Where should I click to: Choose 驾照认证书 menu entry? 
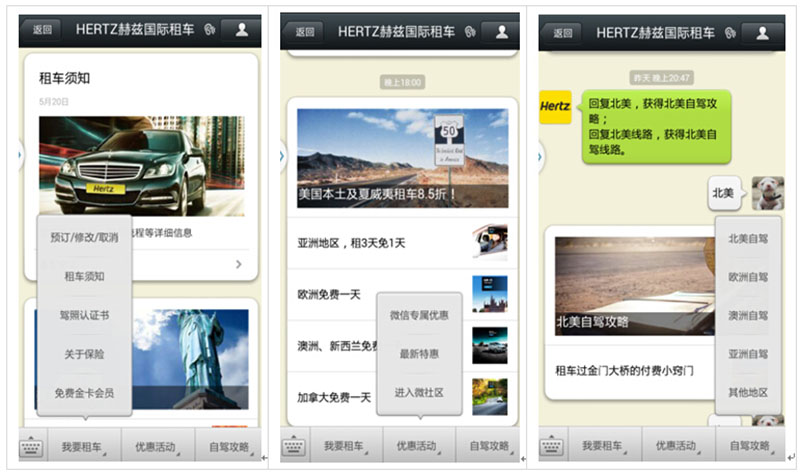(x=84, y=315)
